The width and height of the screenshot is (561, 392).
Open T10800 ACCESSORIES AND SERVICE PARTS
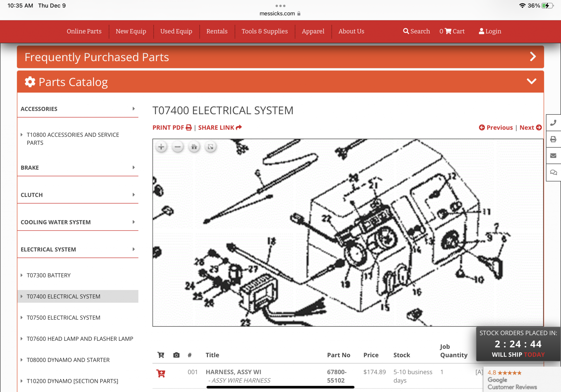[73, 139]
